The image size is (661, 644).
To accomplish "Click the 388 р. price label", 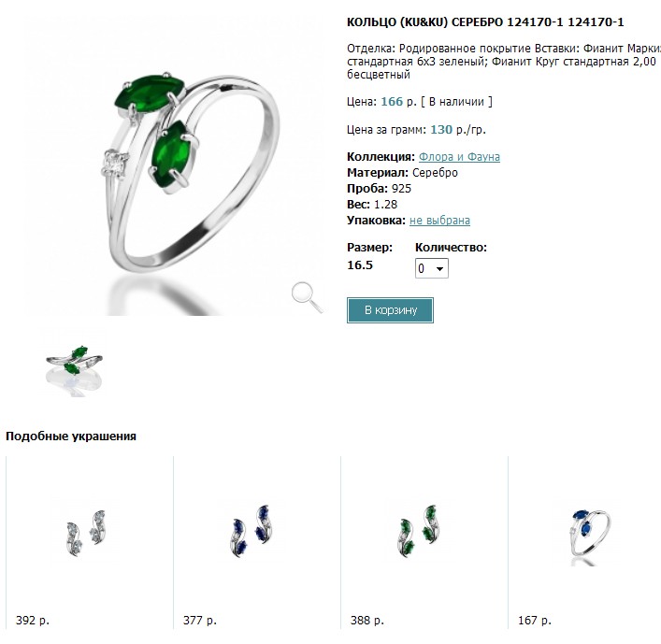I will pos(367,621).
